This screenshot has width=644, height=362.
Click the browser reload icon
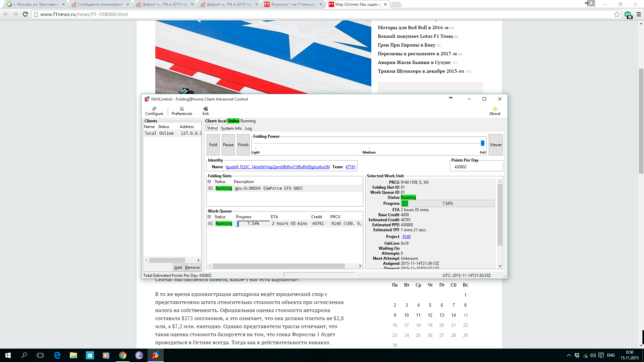25,14
